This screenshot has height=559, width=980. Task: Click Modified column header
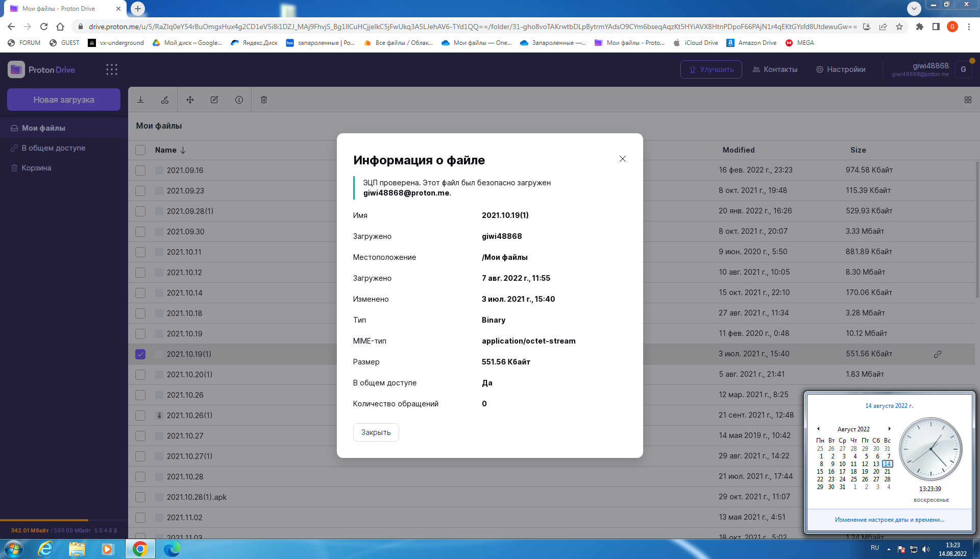pos(738,150)
